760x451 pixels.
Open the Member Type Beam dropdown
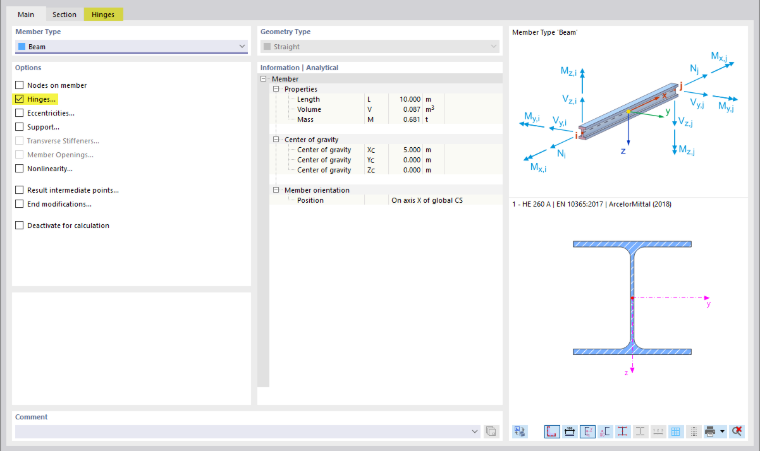click(131, 47)
